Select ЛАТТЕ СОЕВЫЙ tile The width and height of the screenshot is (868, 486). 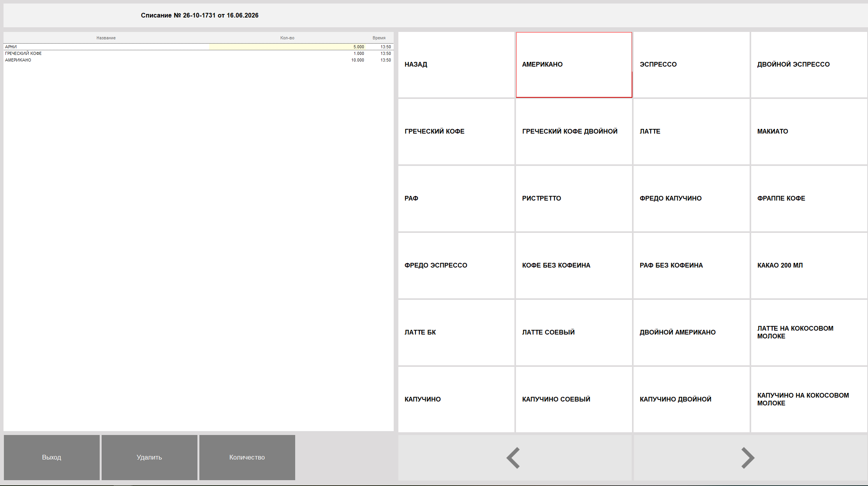coord(574,333)
